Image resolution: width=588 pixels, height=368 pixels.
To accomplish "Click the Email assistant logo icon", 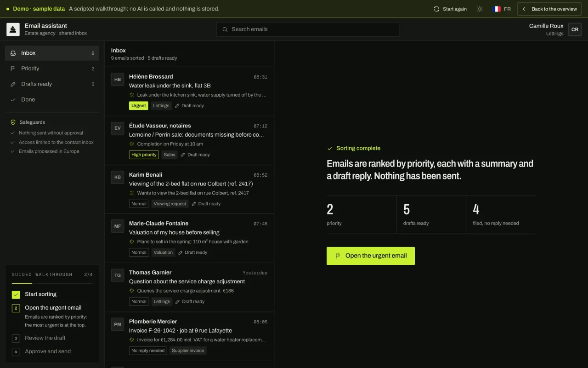I will click(13, 29).
